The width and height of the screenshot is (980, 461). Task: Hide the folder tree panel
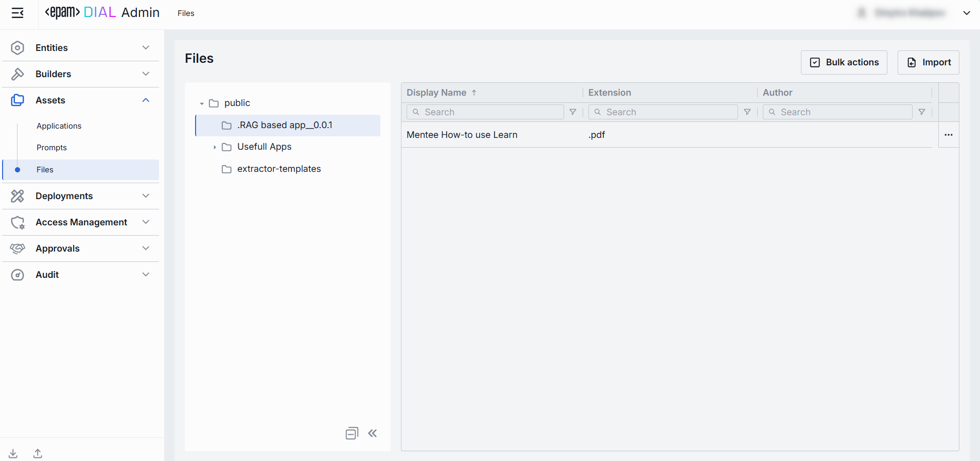click(373, 433)
